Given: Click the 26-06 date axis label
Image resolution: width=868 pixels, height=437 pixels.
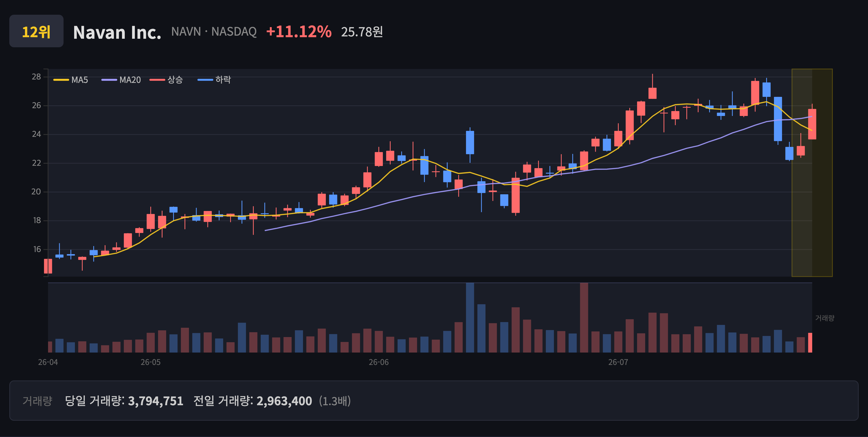Looking at the screenshot, I should click(379, 362).
